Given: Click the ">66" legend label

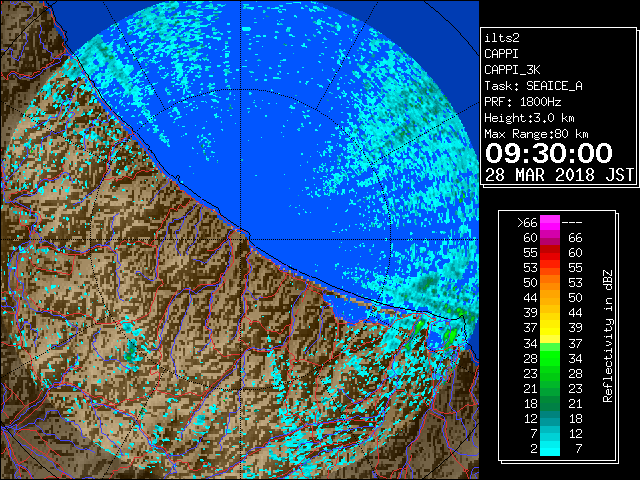Looking at the screenshot, I should point(527,223).
